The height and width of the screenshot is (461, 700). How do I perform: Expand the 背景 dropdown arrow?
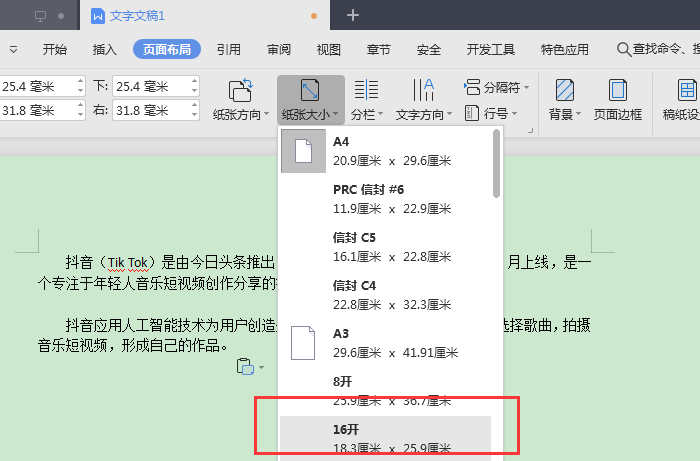579,114
